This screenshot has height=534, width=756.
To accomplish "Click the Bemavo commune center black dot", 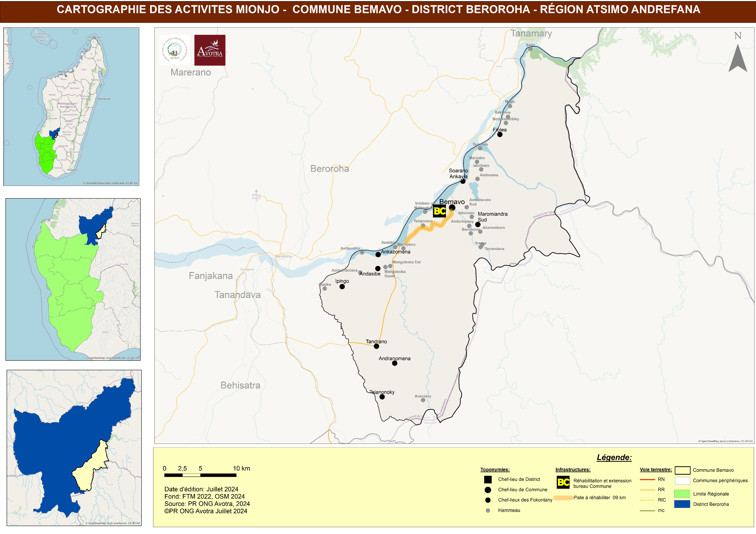I will (x=452, y=208).
